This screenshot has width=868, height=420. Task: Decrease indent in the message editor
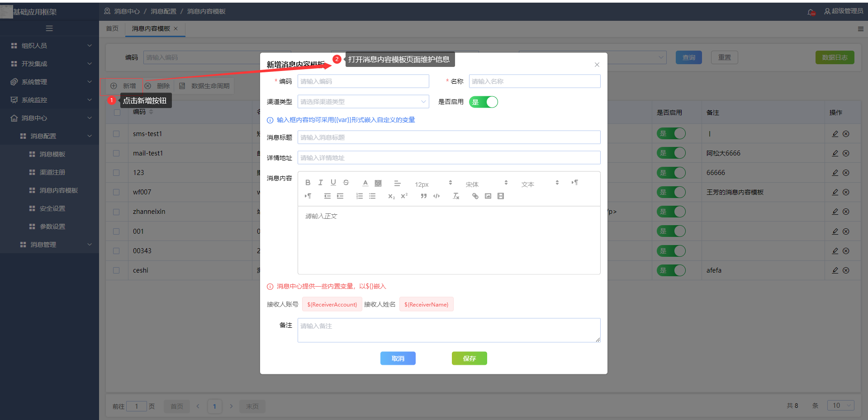click(x=327, y=196)
